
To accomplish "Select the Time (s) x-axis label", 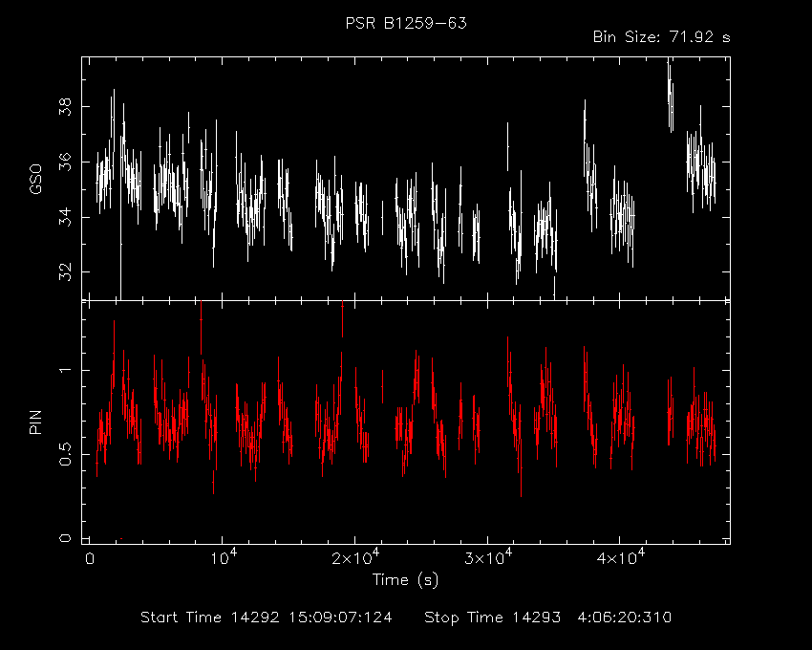I will point(405,579).
